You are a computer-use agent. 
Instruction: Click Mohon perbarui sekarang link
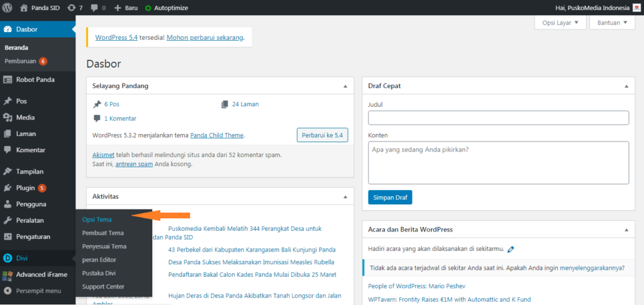click(x=205, y=37)
